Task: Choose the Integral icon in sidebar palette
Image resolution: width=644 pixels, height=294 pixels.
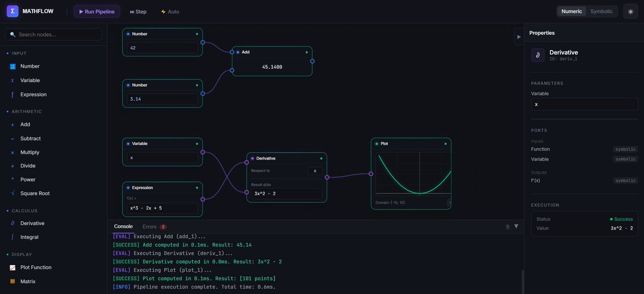Action: [x=13, y=237]
